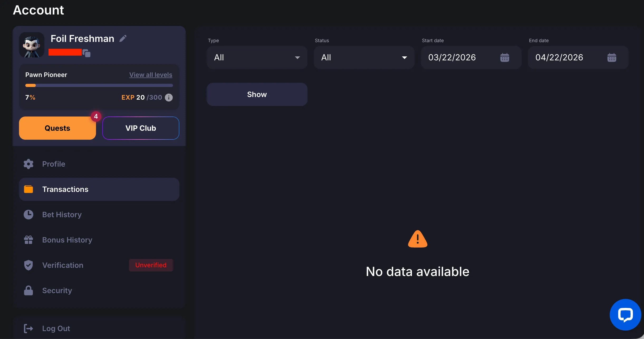This screenshot has height=339, width=644.
Task: Open the VIP Club button
Action: (141, 128)
